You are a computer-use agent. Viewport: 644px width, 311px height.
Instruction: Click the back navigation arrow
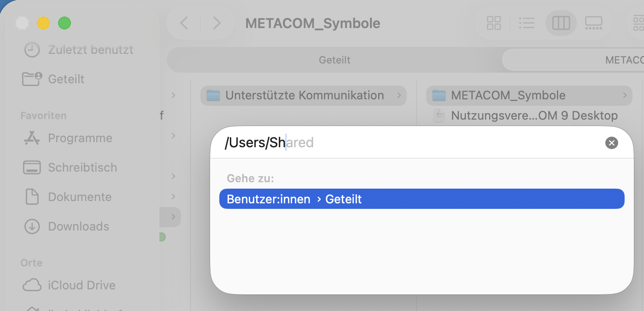coord(184,23)
